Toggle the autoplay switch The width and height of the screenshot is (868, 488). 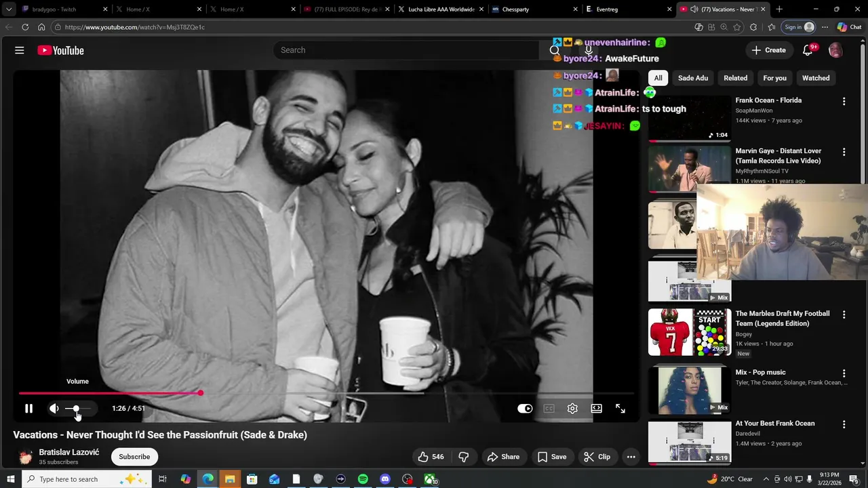tap(525, 408)
